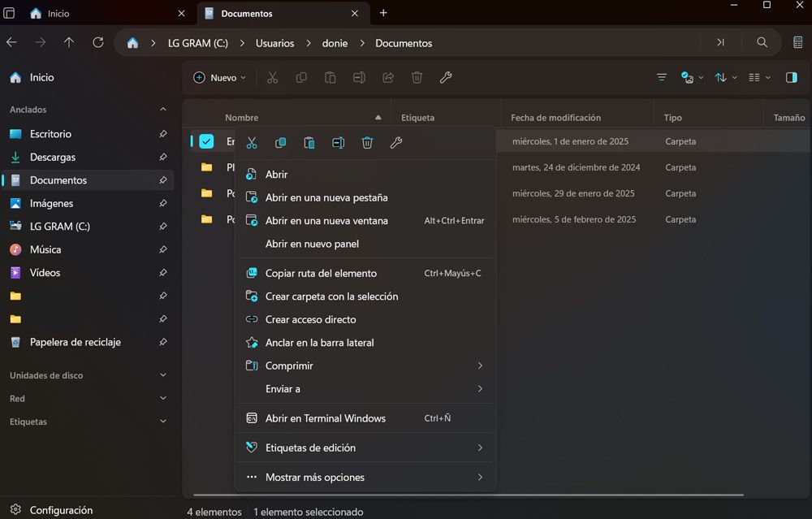Select Abrir en una nueva pestaña
Image resolution: width=812 pixels, height=519 pixels.
[x=365, y=197]
